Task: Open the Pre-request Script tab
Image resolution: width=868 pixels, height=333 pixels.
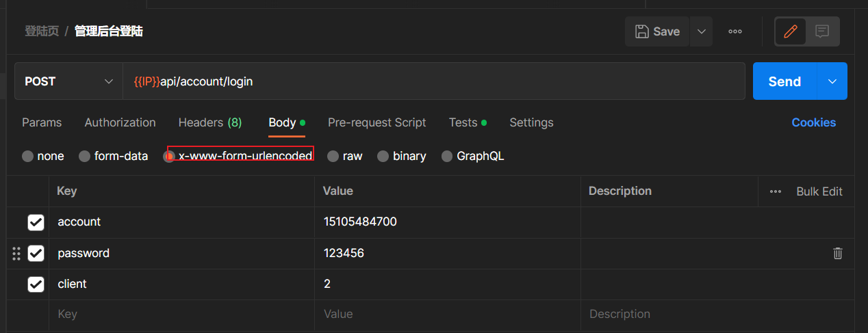Action: click(376, 122)
